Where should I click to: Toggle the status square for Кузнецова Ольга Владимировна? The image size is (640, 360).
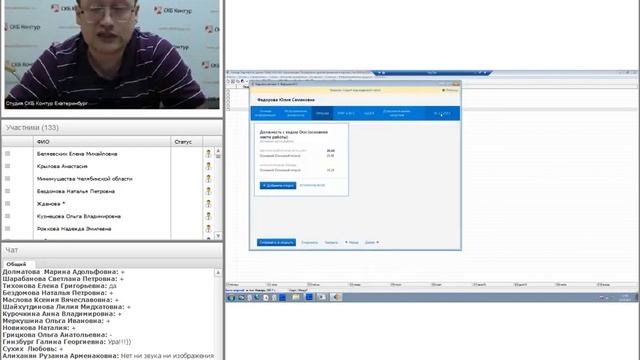pyautogui.click(x=7, y=216)
